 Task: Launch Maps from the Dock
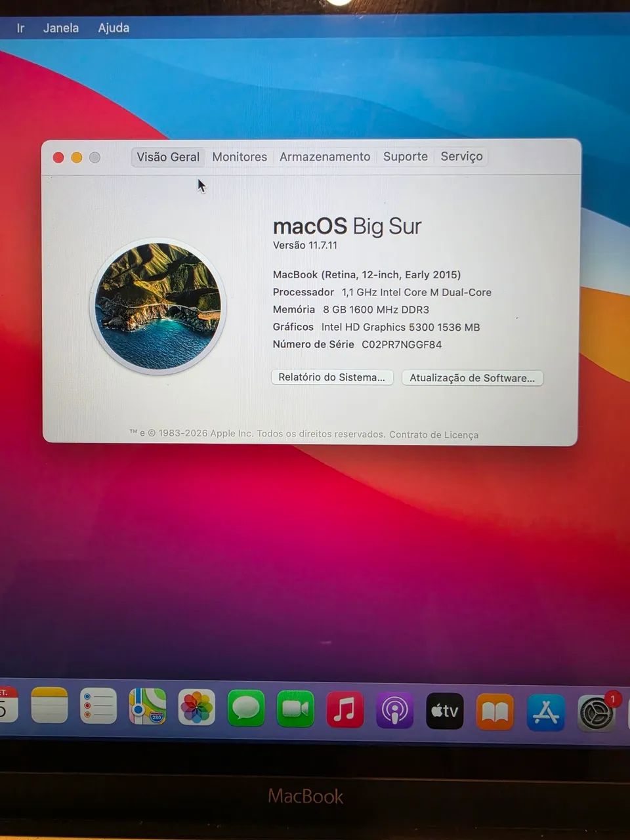(148, 706)
